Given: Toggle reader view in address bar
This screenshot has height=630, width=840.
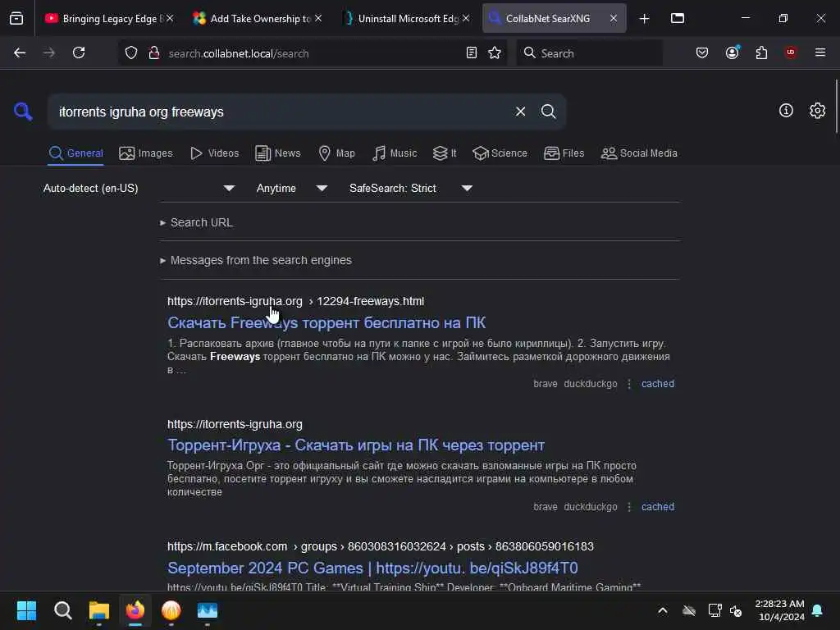Looking at the screenshot, I should pyautogui.click(x=472, y=52).
